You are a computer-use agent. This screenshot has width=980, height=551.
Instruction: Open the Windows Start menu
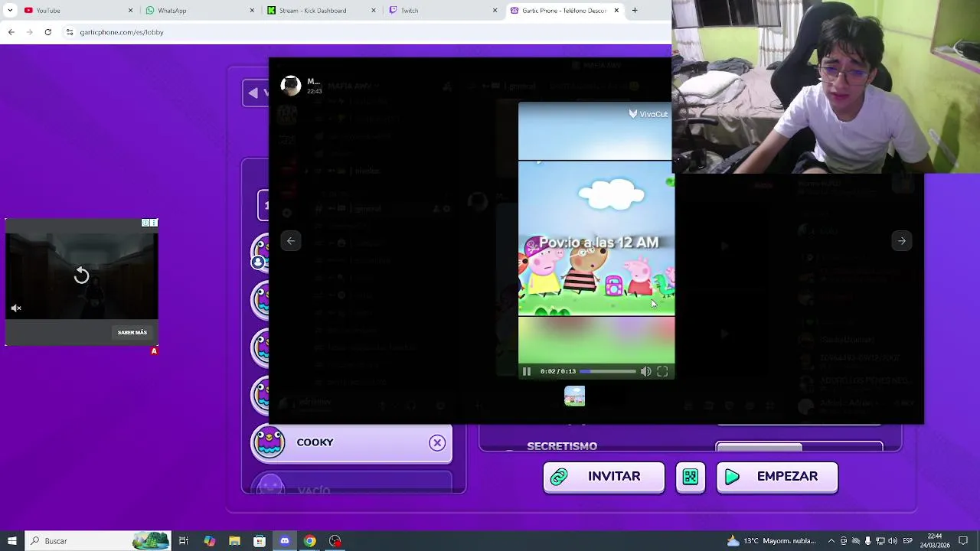point(11,541)
